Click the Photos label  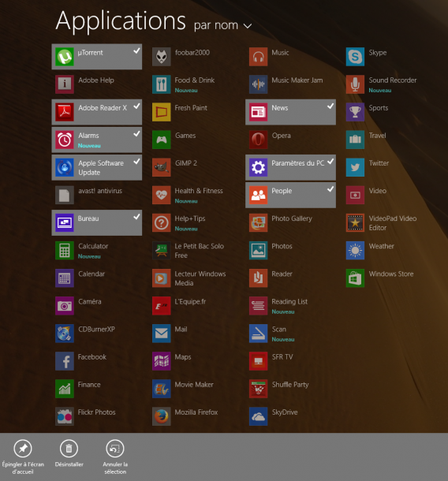282,246
